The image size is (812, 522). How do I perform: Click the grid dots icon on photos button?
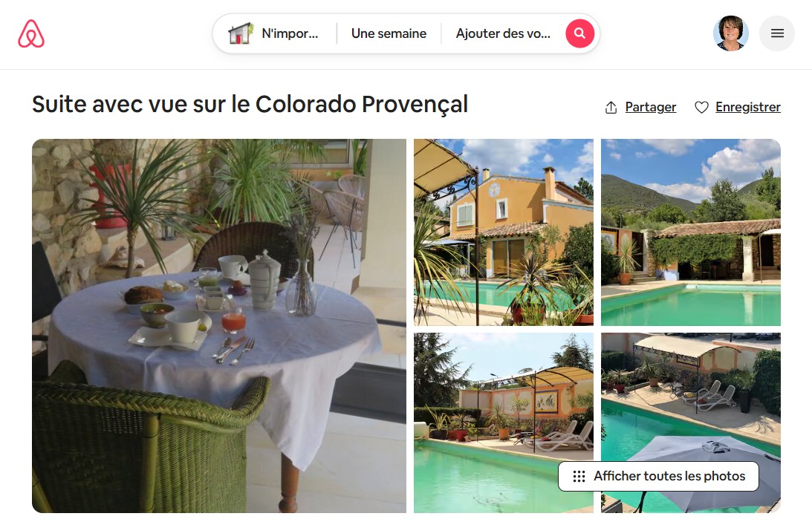(579, 477)
